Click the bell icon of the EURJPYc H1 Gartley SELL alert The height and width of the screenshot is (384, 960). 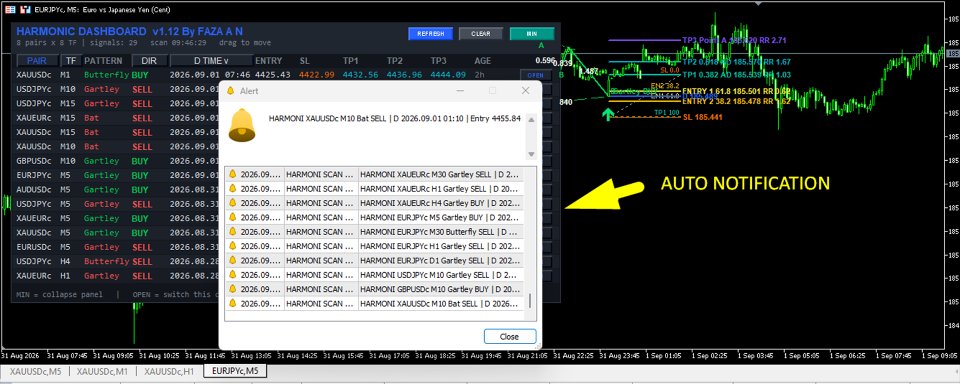click(233, 246)
